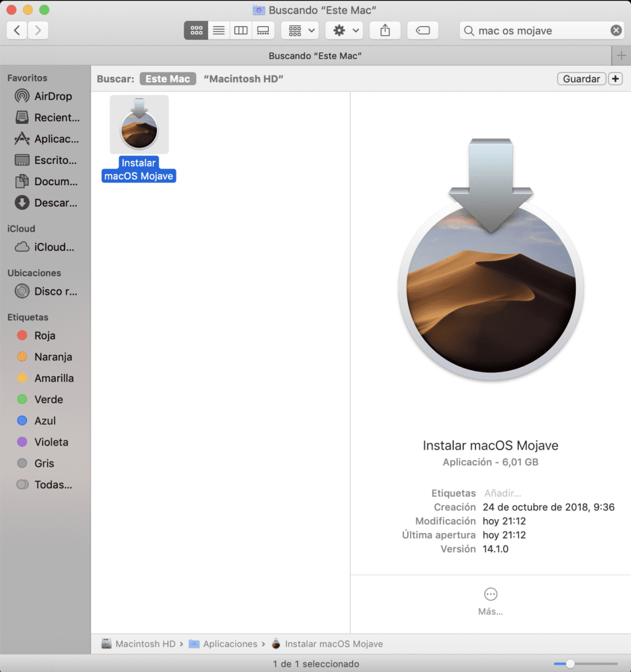
Task: Open a new tab with the plus button
Action: 621,56
